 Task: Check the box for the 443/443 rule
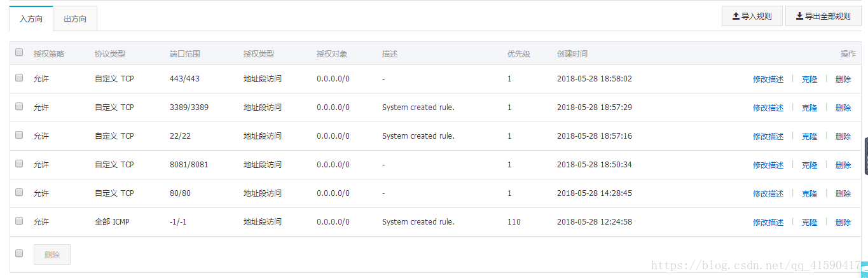(x=19, y=78)
